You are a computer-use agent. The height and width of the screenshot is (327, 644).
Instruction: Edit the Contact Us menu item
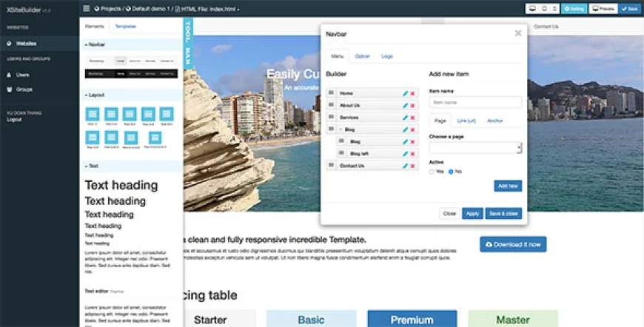pos(405,166)
